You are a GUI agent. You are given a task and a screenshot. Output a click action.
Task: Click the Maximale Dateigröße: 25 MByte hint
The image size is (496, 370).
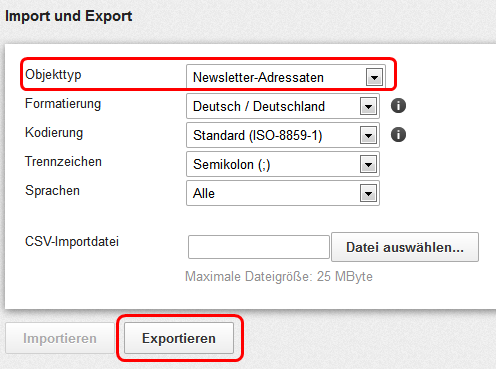(x=279, y=277)
